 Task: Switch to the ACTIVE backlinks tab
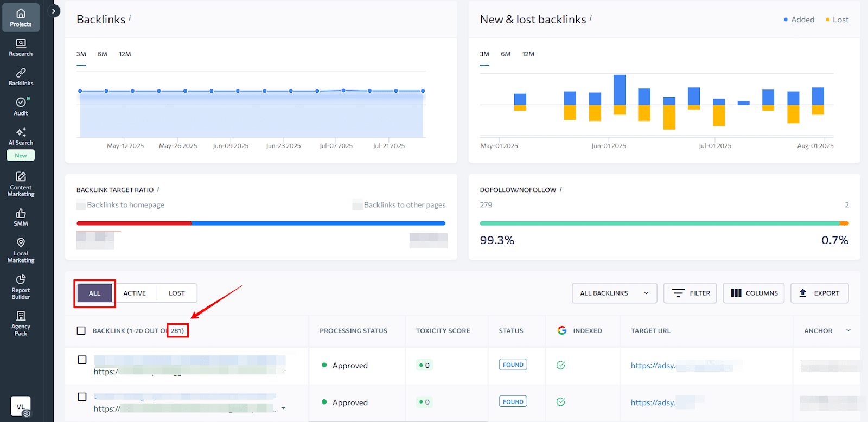click(135, 293)
